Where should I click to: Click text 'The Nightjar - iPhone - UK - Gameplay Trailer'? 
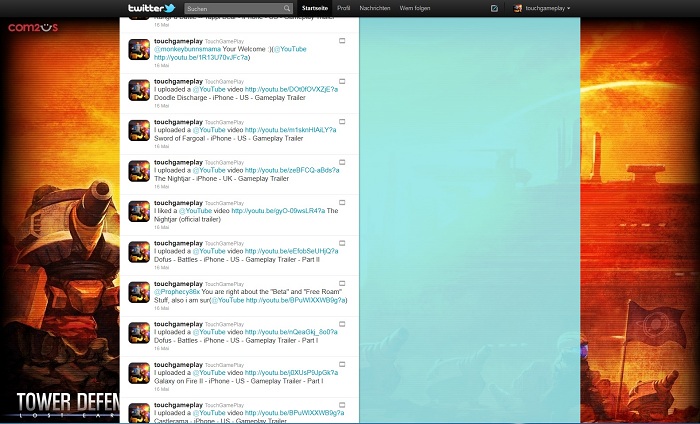click(221, 179)
